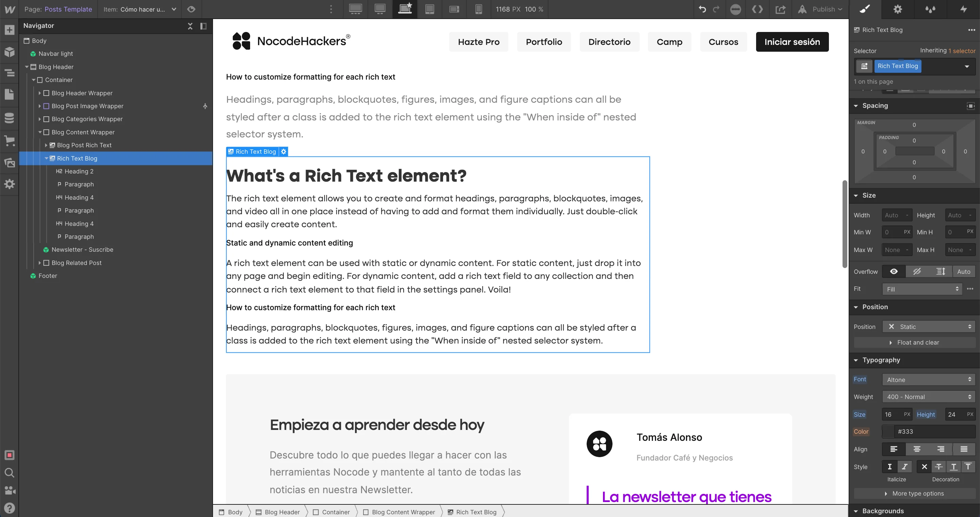Set overflow to hidden

tap(917, 271)
